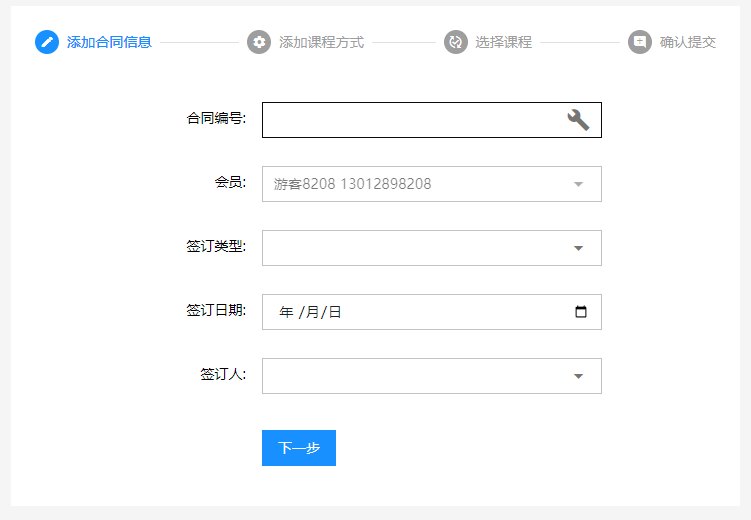
Task: Select the 月 segment in the date field
Action: point(312,312)
